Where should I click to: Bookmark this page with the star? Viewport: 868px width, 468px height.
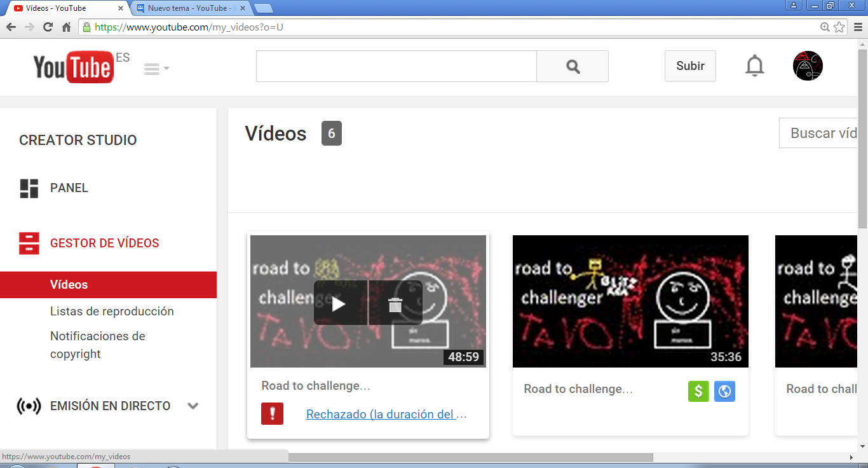coord(839,27)
